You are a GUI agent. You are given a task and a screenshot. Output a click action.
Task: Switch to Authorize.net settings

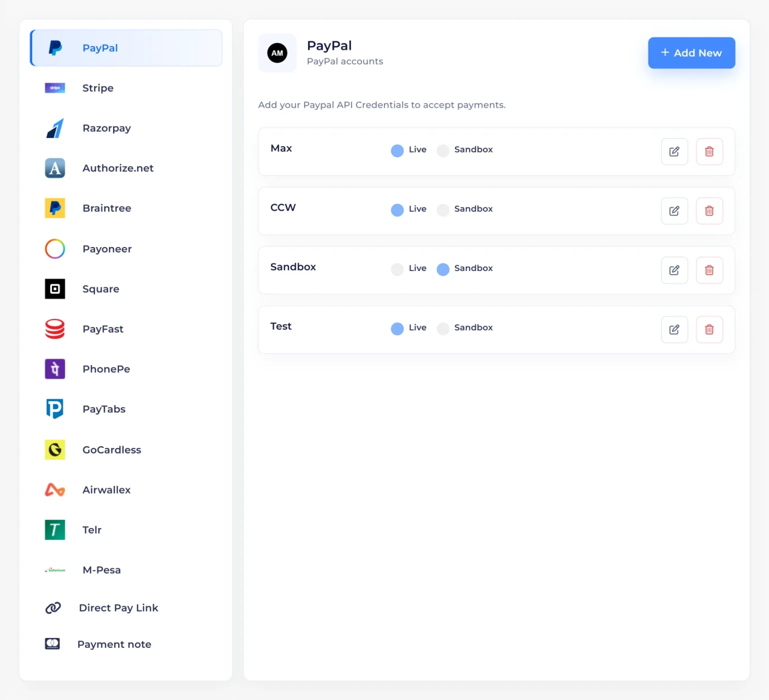[x=126, y=168]
